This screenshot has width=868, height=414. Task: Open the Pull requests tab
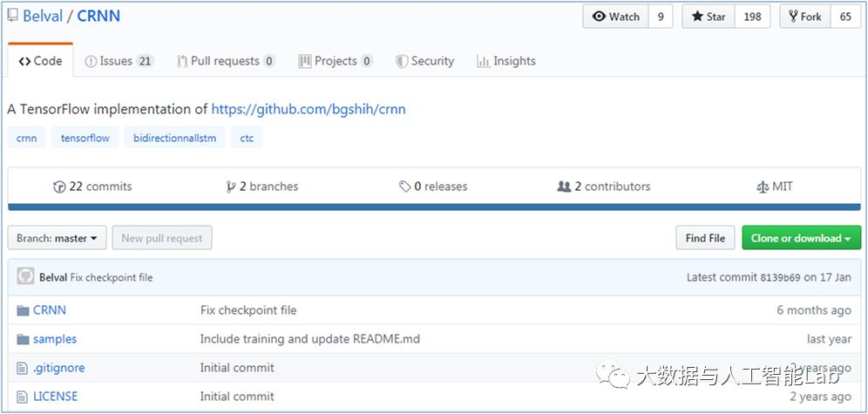tap(226, 61)
